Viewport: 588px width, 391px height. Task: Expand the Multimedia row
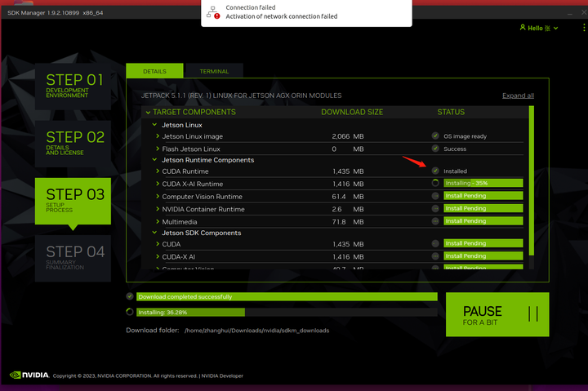point(158,221)
